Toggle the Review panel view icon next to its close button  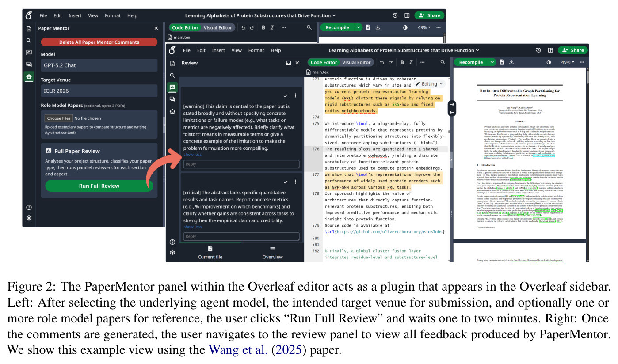point(288,63)
